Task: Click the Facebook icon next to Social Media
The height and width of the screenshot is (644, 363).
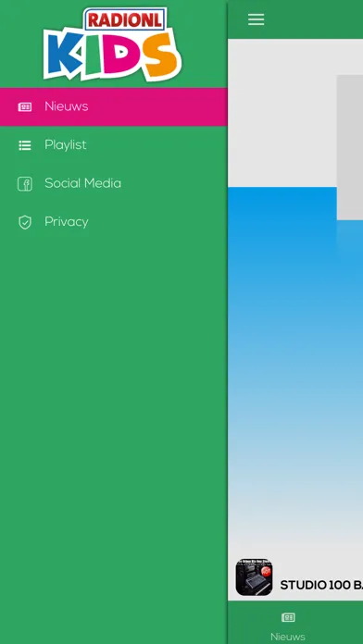Action: 25,183
